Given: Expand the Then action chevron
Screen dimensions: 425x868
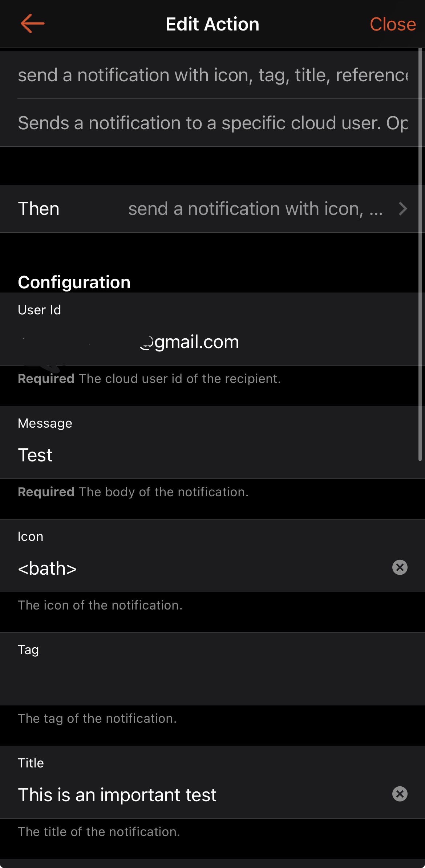Looking at the screenshot, I should (x=402, y=209).
